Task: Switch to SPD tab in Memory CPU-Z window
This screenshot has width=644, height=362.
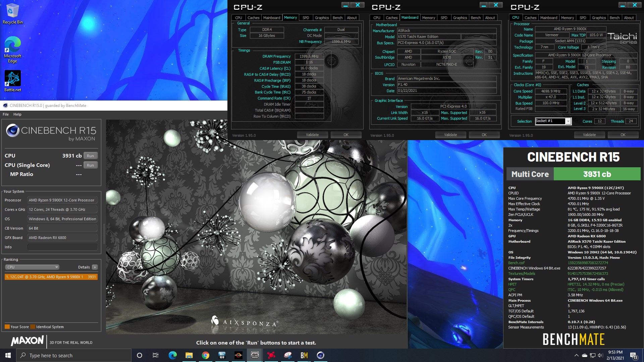Action: coord(306,18)
